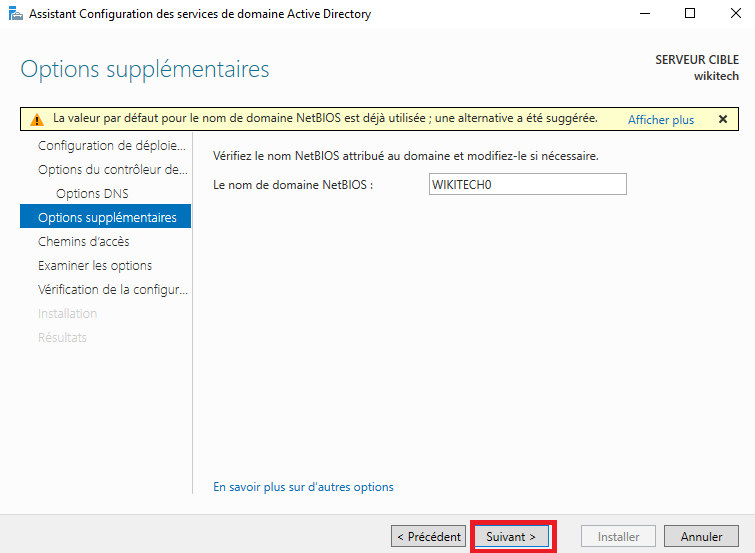Viewport: 755px width, 553px height.
Task: Maximize the configuration wizard window
Action: click(690, 14)
